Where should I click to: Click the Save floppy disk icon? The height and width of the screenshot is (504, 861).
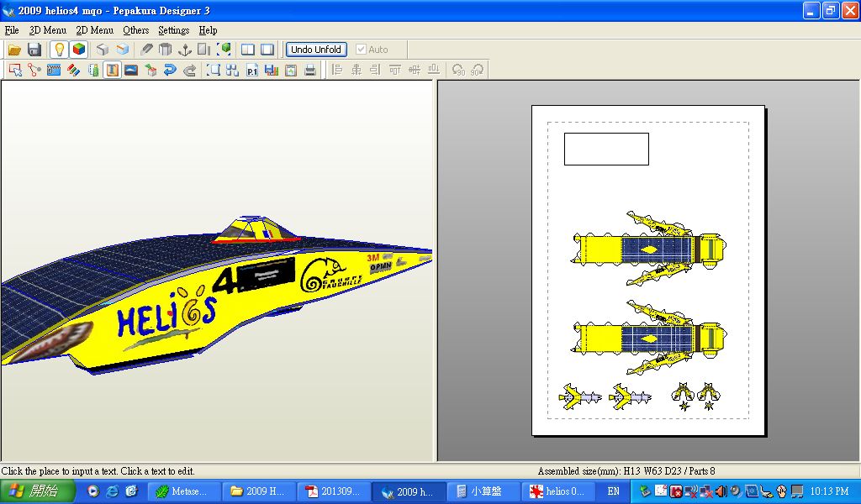(34, 50)
